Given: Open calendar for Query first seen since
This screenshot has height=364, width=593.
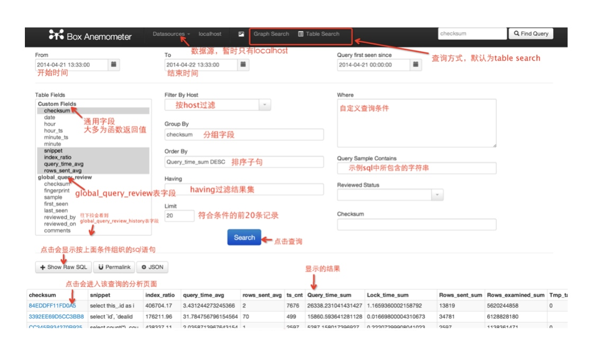Looking at the screenshot, I should 416,65.
